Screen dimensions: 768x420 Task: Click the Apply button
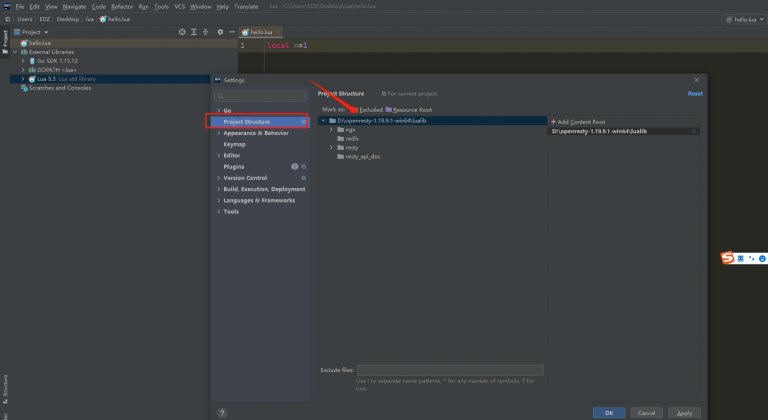tap(684, 412)
